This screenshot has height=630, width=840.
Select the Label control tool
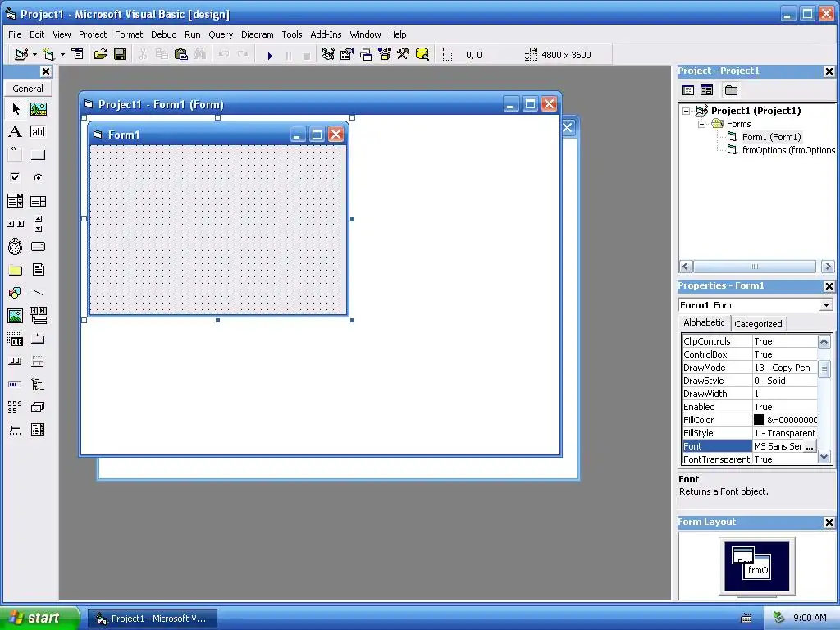click(16, 132)
